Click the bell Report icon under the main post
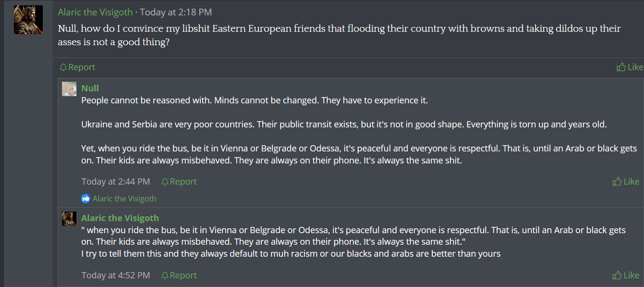Viewport: 644px width, 287px height. pos(63,67)
